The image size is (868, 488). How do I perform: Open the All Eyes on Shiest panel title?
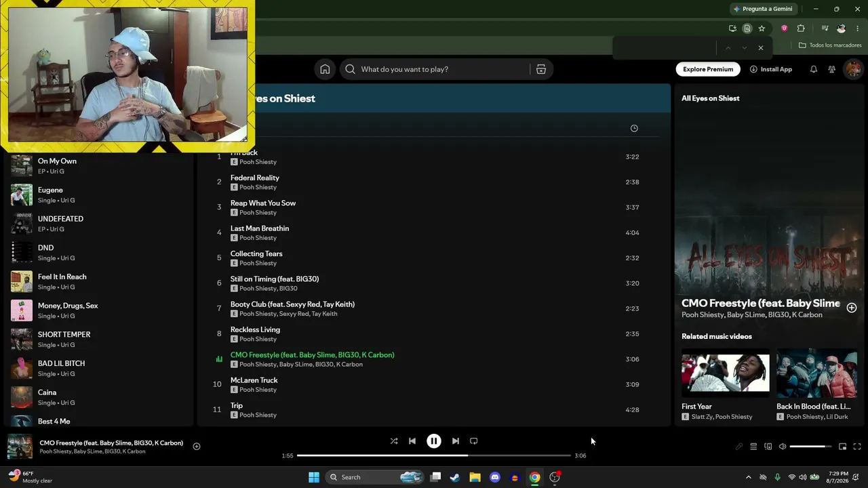point(711,98)
